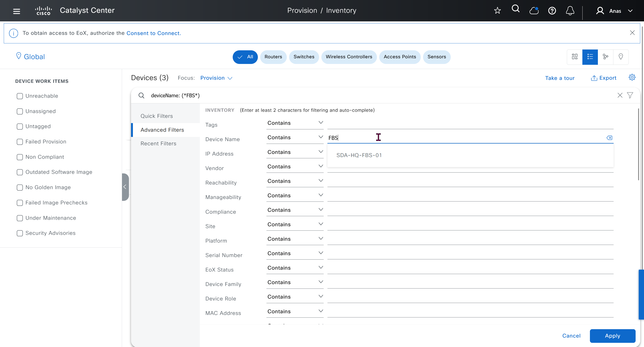Switch to map view icon
The width and height of the screenshot is (644, 347).
[621, 57]
